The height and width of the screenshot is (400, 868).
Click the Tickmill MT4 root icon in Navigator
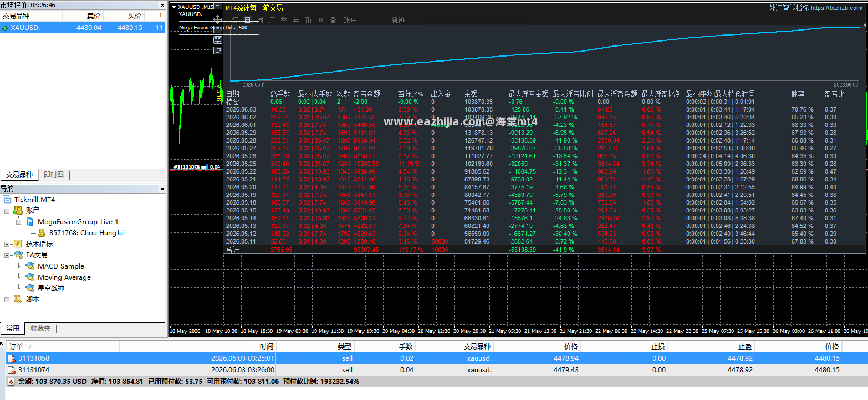(7, 199)
